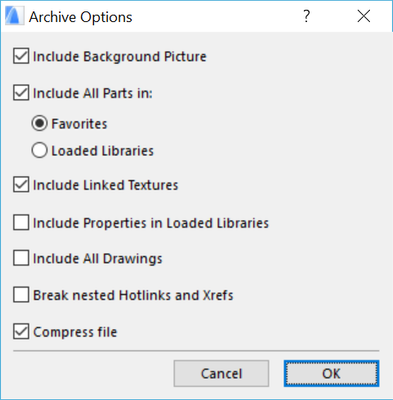Close the Archive Options dialog
Viewport: 393px width, 400px height.
click(363, 16)
